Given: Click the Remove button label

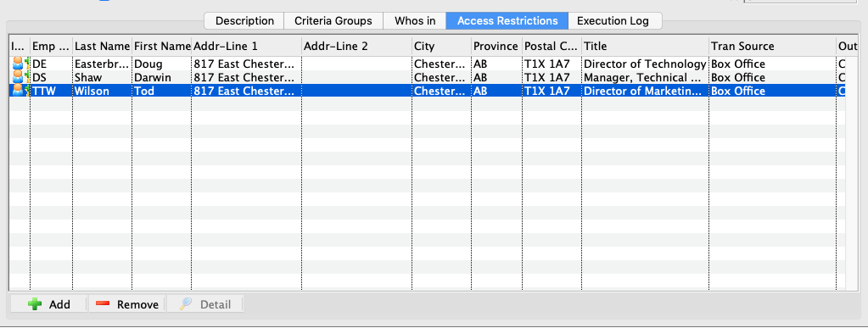Looking at the screenshot, I should point(137,304).
